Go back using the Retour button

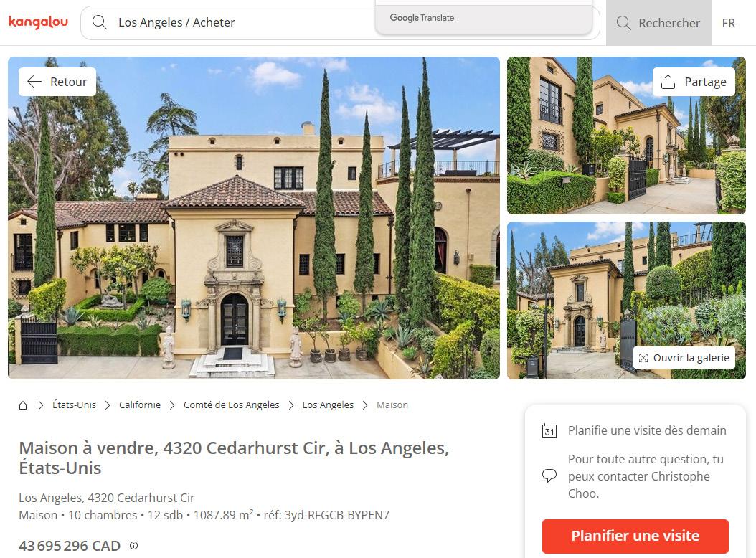coord(57,82)
